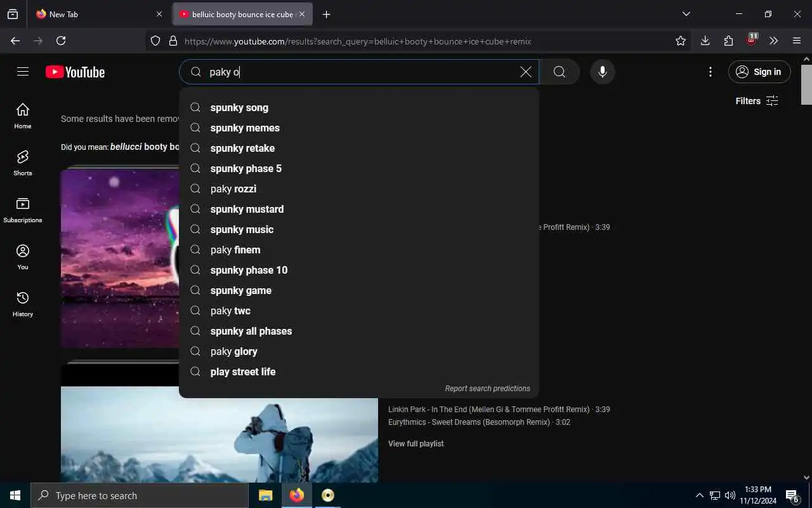The image size is (812, 508).
Task: Click the site padlock icon
Action: point(173,41)
